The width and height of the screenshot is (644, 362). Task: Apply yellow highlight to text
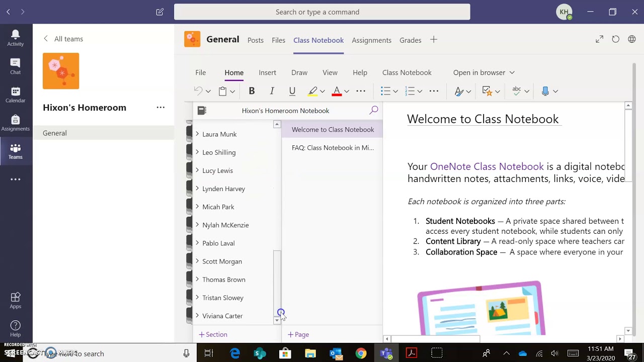click(312, 91)
